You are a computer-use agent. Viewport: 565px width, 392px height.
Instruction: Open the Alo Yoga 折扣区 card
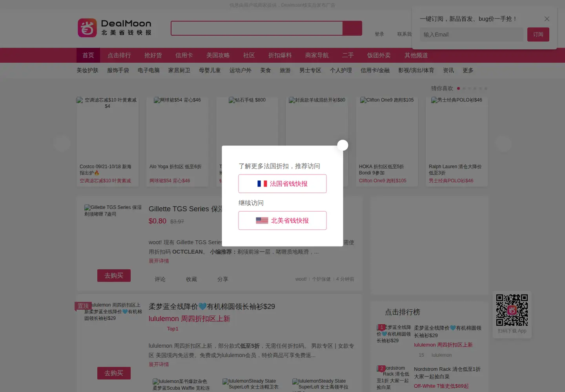pyautogui.click(x=177, y=142)
